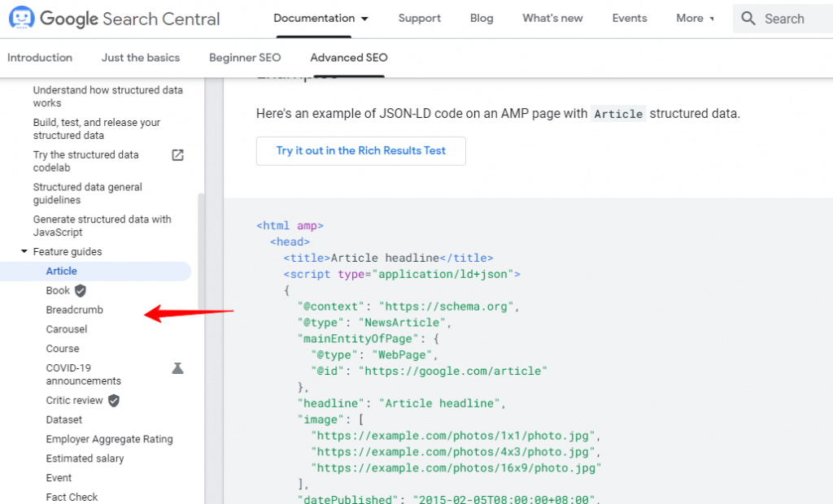Image resolution: width=833 pixels, height=504 pixels.
Task: Click the https://google.com/article URL in code
Action: point(452,371)
